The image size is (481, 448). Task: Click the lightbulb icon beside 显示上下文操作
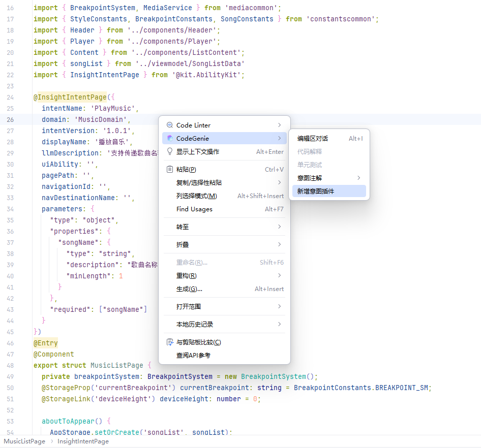click(x=170, y=151)
